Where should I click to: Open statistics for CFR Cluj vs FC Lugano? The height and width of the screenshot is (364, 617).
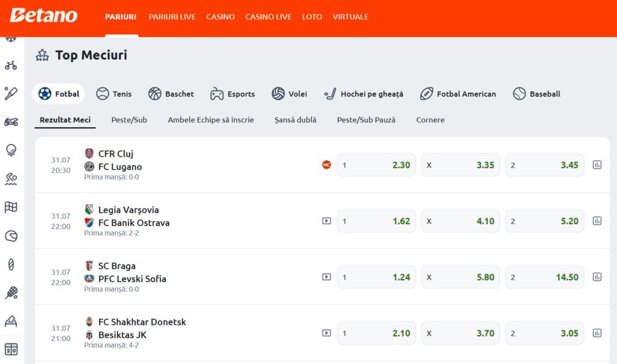pyautogui.click(x=597, y=165)
